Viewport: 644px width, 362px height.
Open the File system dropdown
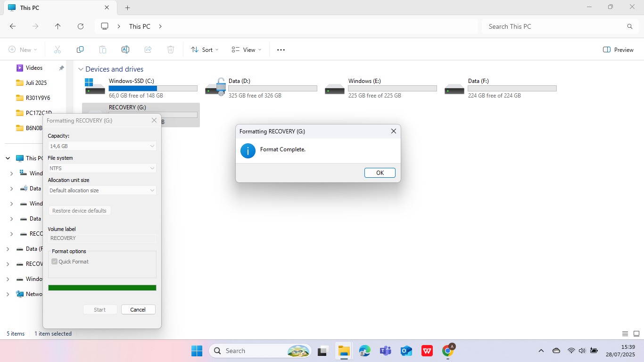(102, 168)
